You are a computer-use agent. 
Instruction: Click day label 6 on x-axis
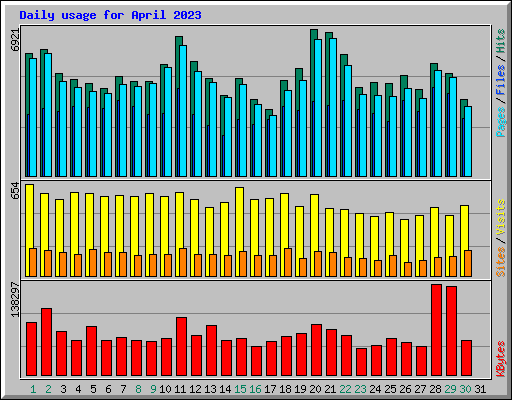108,389
